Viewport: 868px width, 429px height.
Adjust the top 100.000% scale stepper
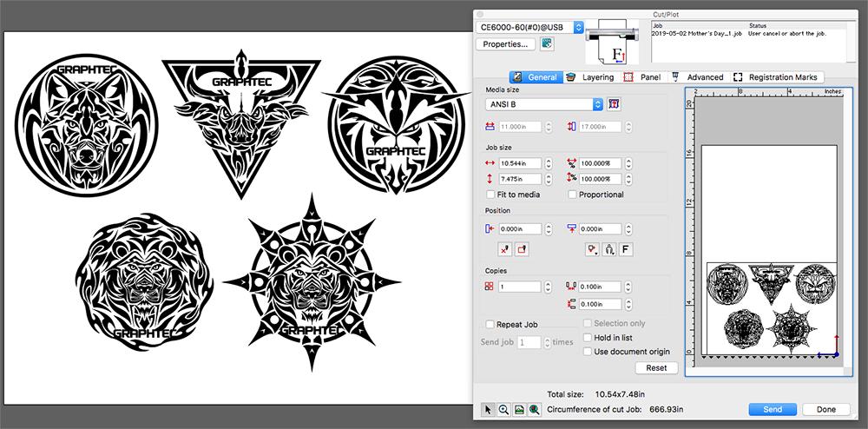pyautogui.click(x=628, y=163)
